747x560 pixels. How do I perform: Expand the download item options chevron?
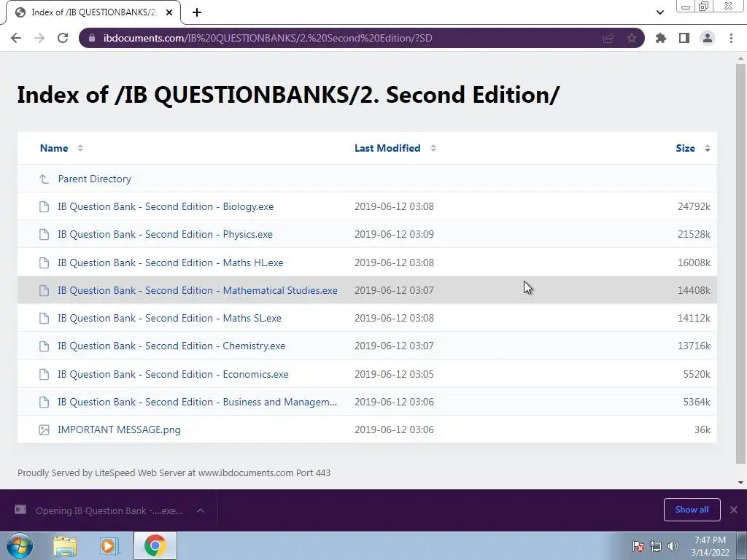pos(201,510)
